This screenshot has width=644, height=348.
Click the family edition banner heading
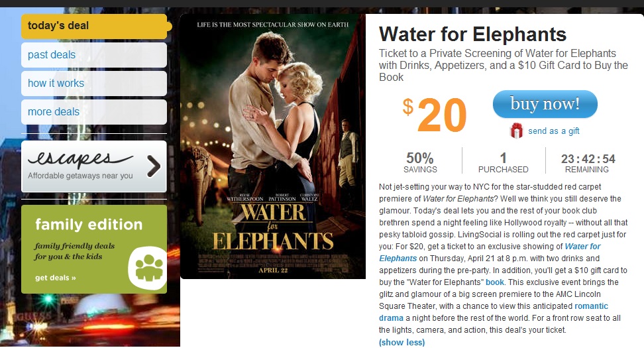89,224
